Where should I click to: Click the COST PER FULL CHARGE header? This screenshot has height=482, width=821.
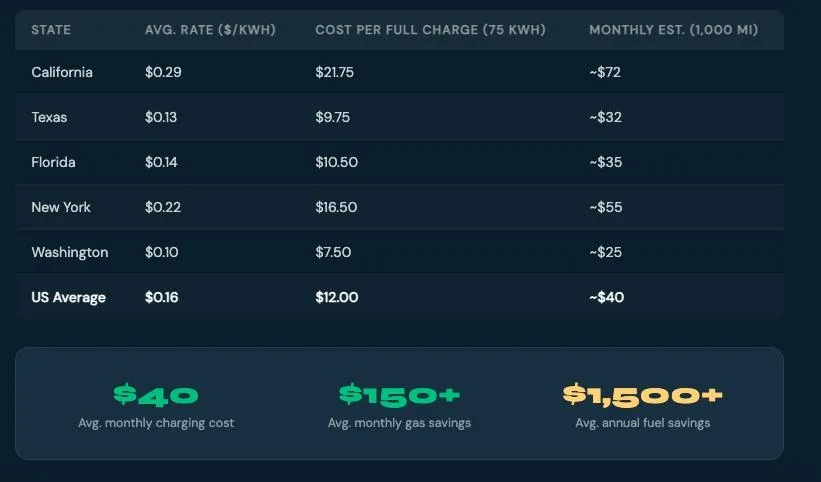(x=430, y=30)
